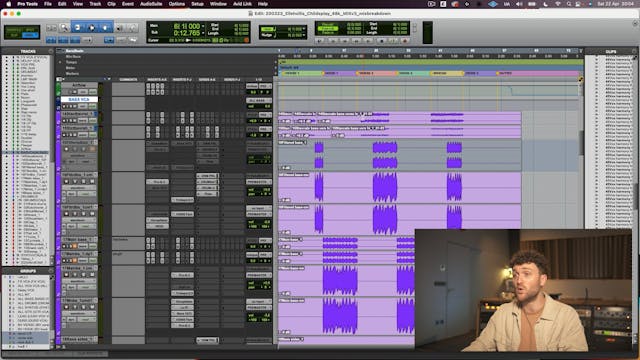Viewport: 640px width, 360px height.
Task: Select the Zoomer tool in the toolbar
Action: (x=64, y=28)
